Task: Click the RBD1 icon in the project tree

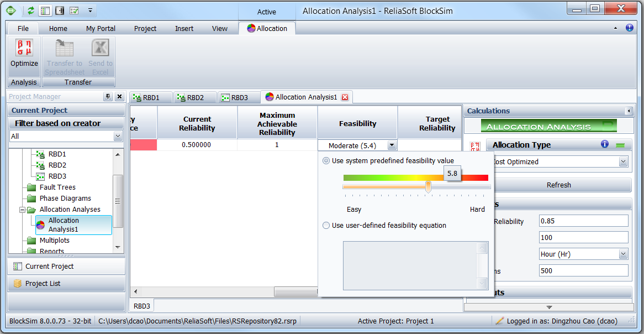Action: [x=40, y=154]
